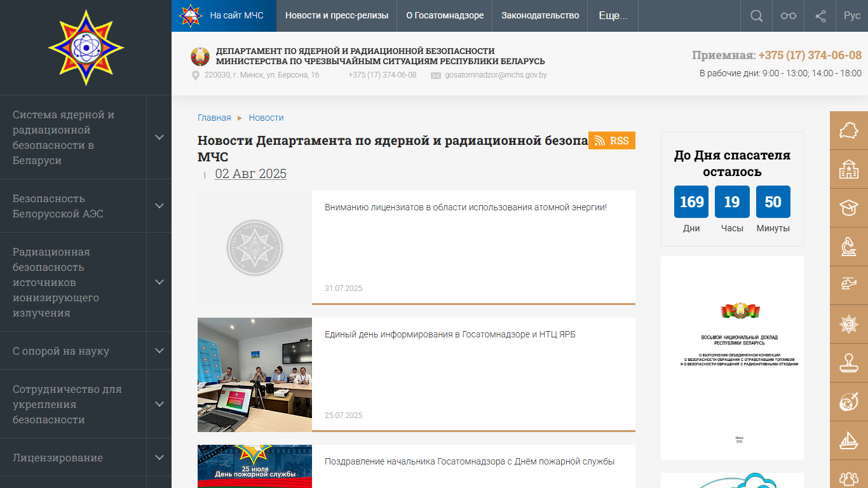Open the microscope icon in side panel
Image resolution: width=868 pixels, height=488 pixels.
[849, 247]
